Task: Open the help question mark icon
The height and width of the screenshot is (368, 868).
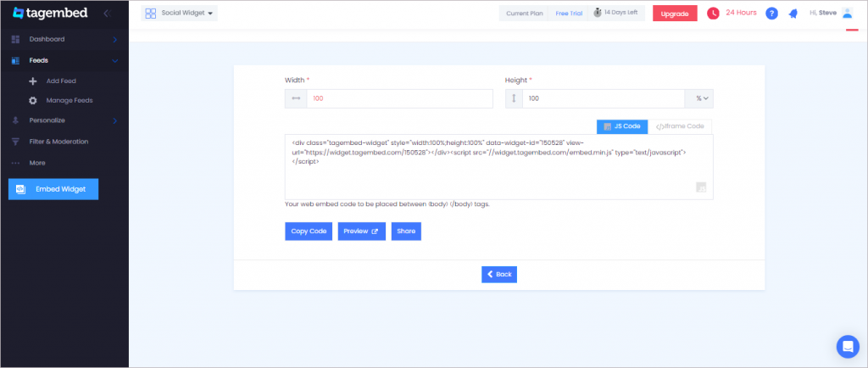Action: point(771,14)
